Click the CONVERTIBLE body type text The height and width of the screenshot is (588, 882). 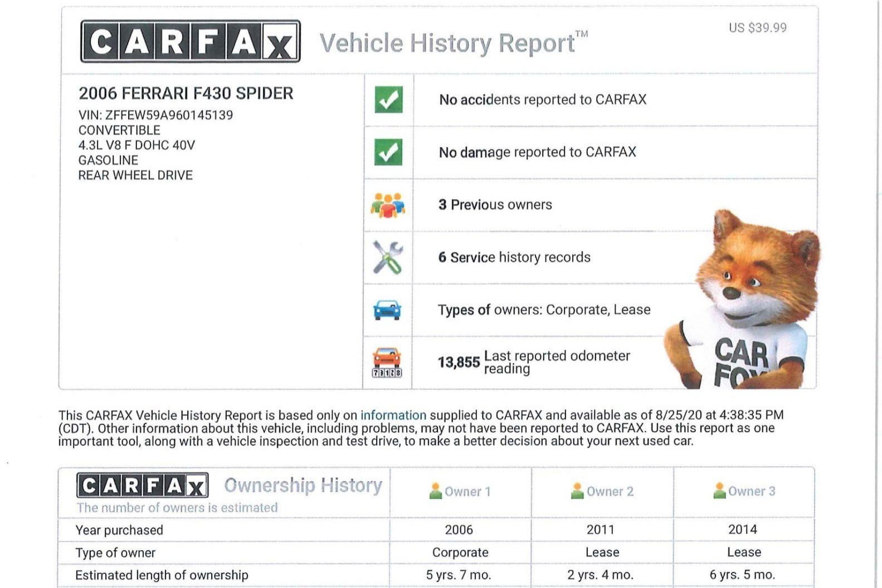(119, 130)
